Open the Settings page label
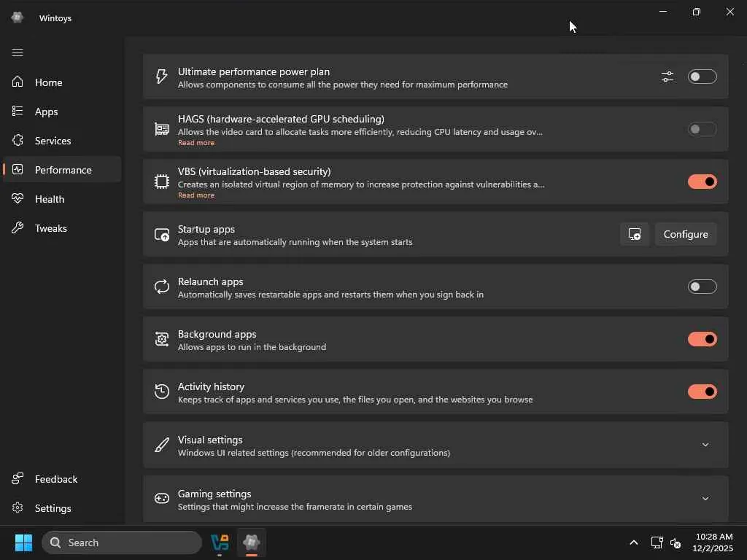747x560 pixels. pos(53,508)
